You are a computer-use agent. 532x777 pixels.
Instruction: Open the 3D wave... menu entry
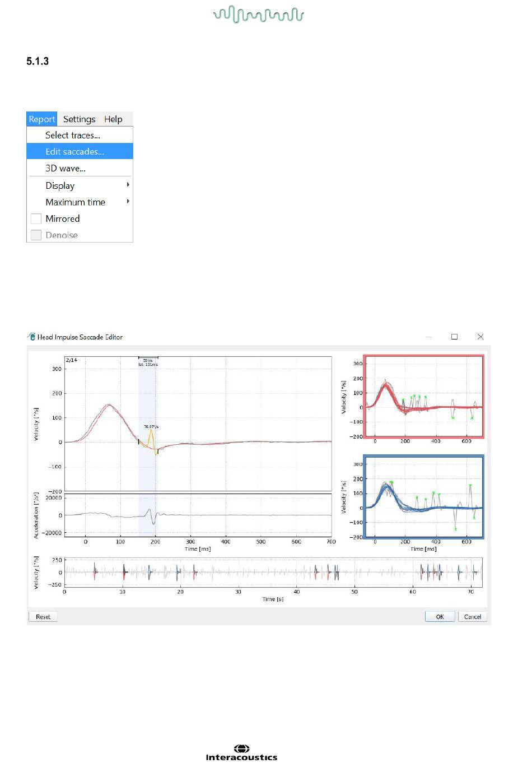pos(80,168)
